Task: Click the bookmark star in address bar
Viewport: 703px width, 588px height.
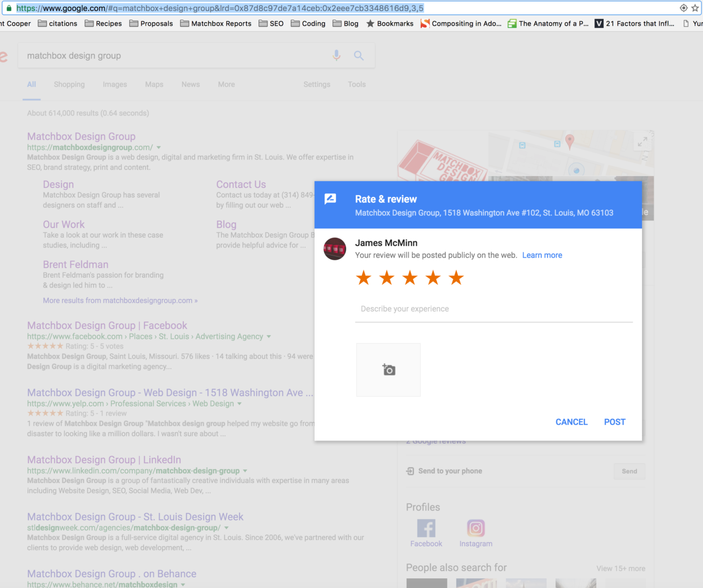Action: (695, 8)
